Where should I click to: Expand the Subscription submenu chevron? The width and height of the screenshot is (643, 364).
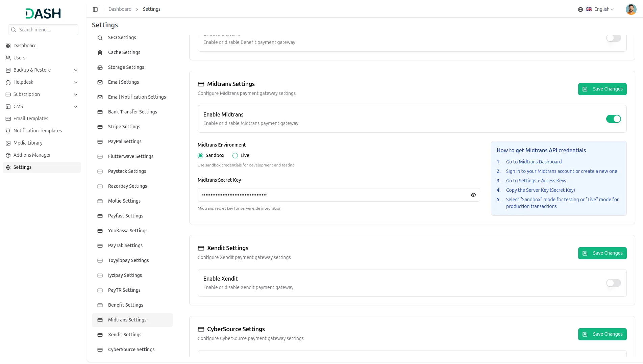click(76, 95)
